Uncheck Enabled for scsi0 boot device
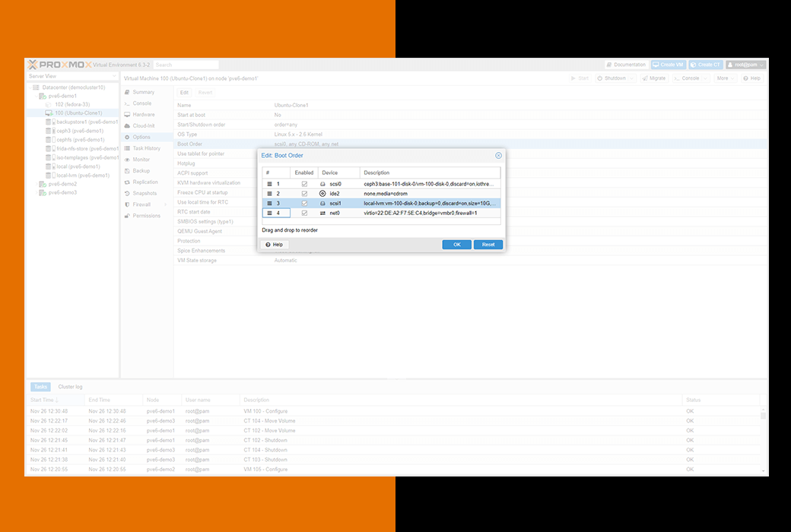Screen dimensions: 791x532 (304, 184)
